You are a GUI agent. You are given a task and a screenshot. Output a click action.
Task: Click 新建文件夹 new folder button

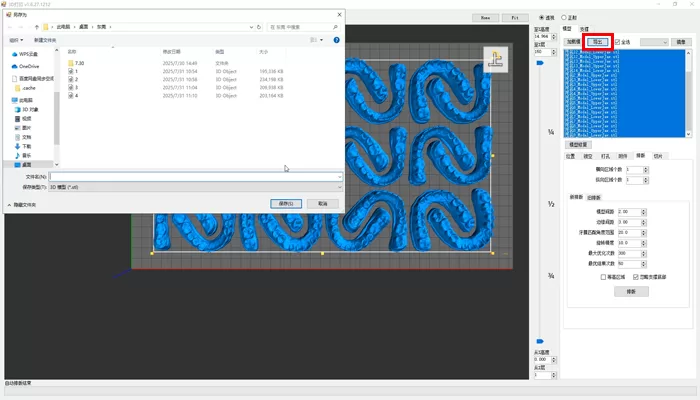(45, 40)
